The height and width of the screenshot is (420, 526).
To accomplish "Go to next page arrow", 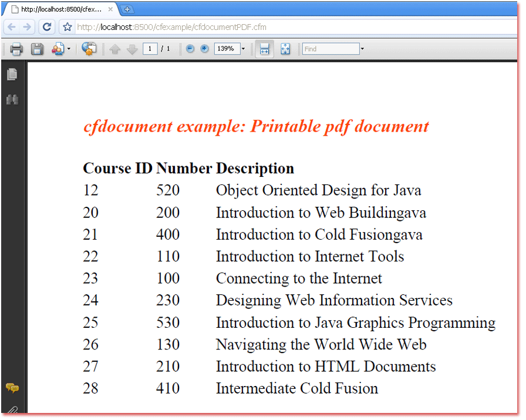I will click(132, 49).
